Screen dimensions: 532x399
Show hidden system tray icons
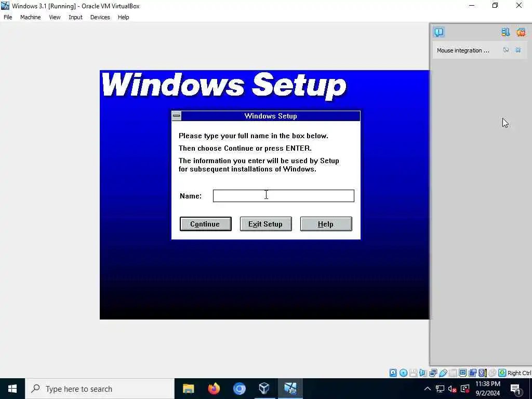(428, 389)
